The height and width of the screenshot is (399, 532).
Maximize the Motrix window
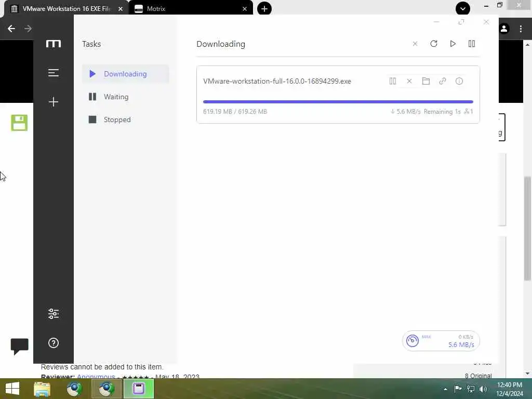point(461,22)
